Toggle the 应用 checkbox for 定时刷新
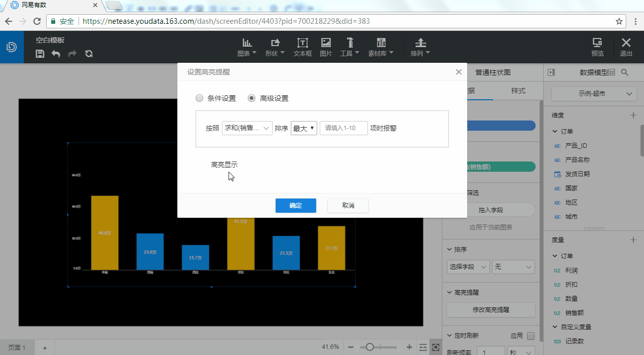644x355 pixels. (x=531, y=336)
